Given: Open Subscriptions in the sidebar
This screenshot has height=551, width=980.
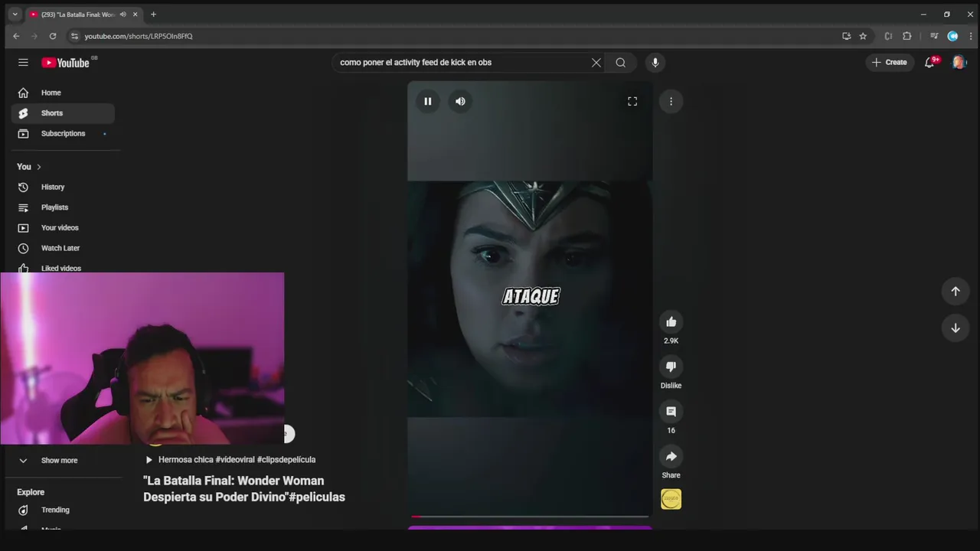Looking at the screenshot, I should click(x=63, y=133).
